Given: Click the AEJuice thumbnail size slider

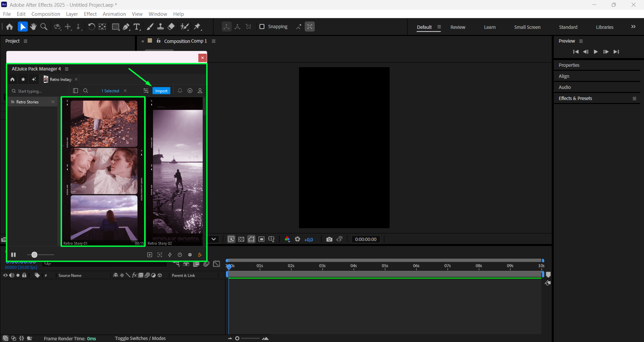Looking at the screenshot, I should click(x=34, y=255).
